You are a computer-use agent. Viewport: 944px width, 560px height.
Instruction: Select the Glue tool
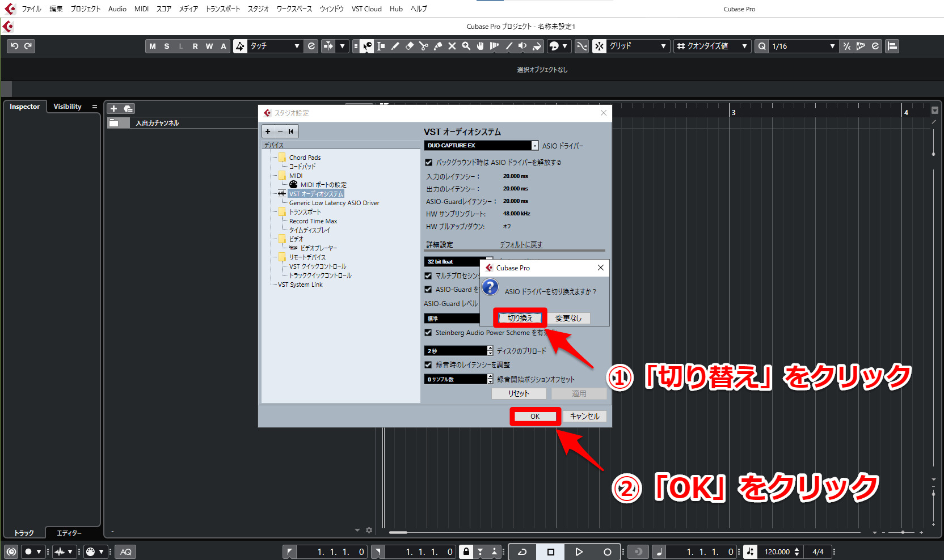coord(438,46)
